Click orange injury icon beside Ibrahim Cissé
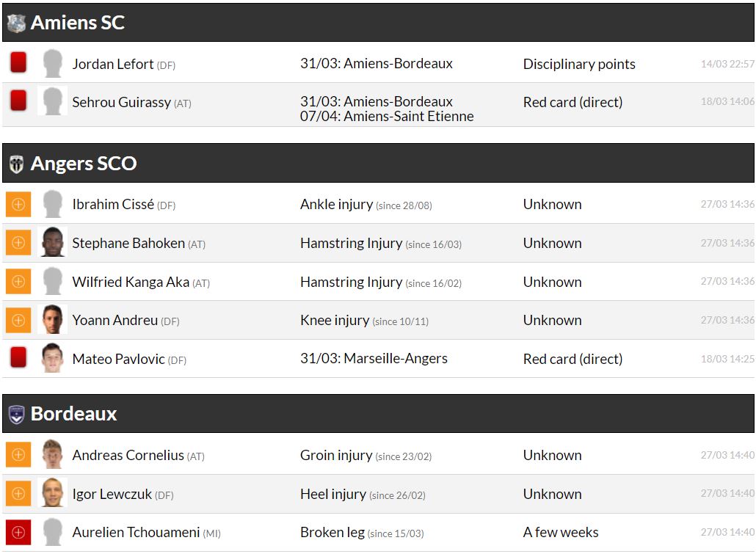The height and width of the screenshot is (554, 756). pos(18,204)
